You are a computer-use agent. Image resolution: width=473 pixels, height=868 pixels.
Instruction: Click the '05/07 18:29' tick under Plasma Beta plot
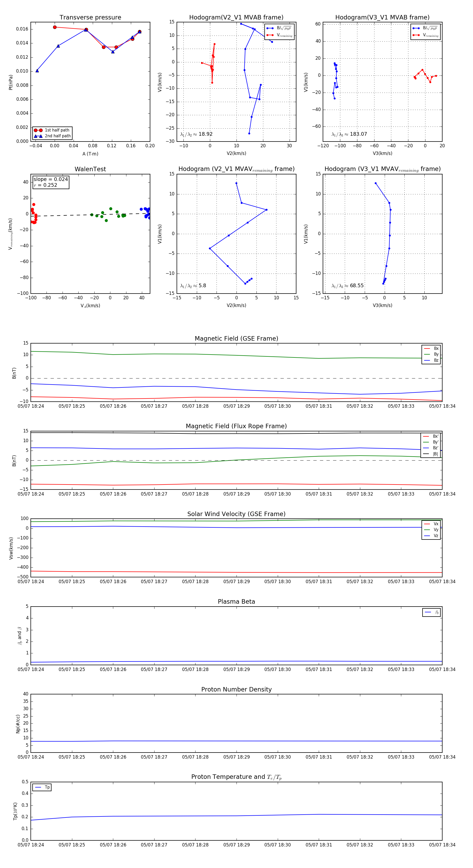click(236, 669)
